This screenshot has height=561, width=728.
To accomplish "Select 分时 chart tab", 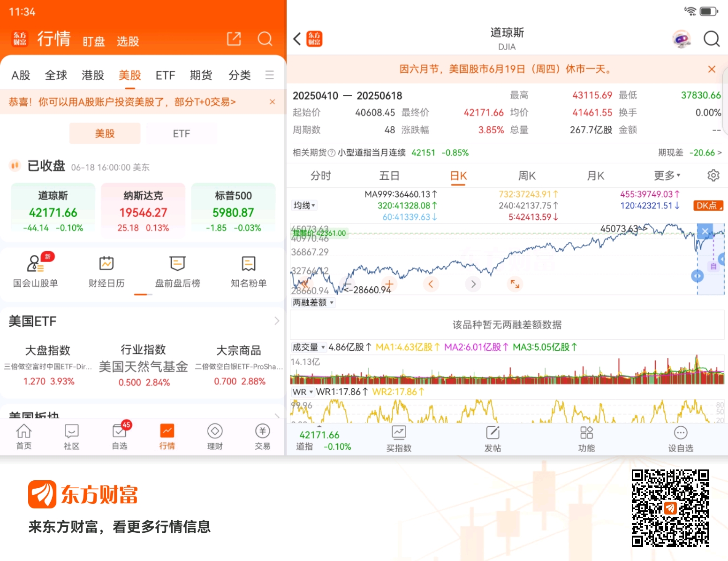I will click(x=321, y=176).
